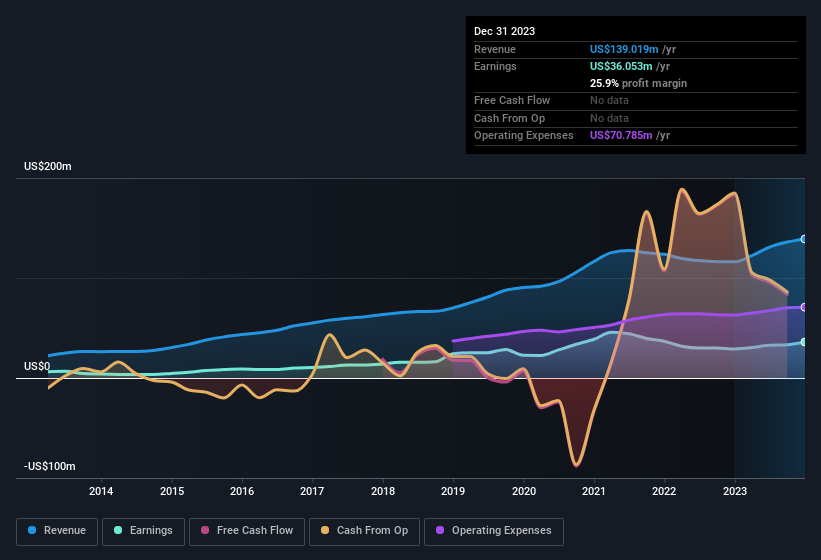Click the Earnings line endpoint marker
Viewport: 821px width, 560px height.
point(804,342)
